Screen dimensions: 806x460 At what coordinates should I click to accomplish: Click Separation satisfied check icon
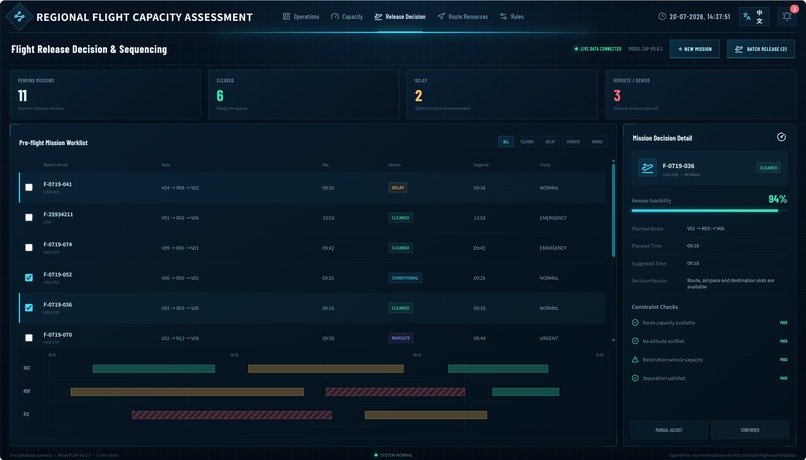click(635, 378)
